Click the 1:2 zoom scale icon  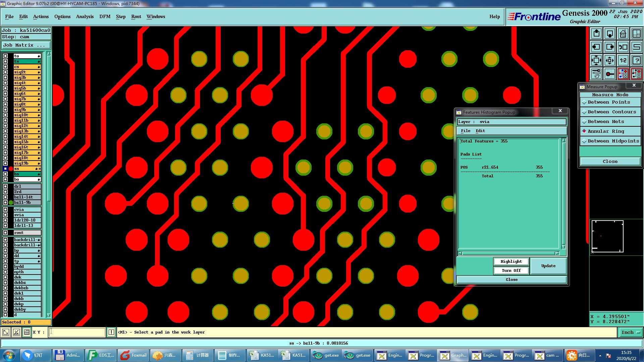pyautogui.click(x=623, y=60)
